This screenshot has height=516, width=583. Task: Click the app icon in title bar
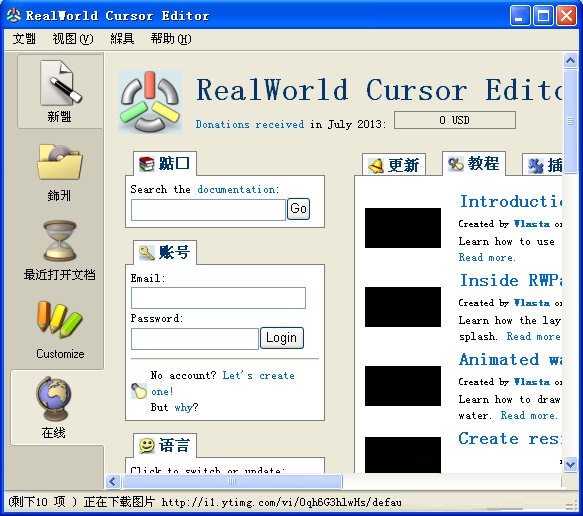point(14,16)
